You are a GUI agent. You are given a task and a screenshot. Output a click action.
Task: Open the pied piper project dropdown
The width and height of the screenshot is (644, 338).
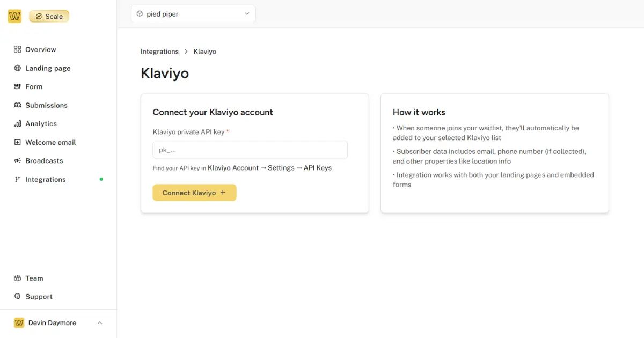193,14
